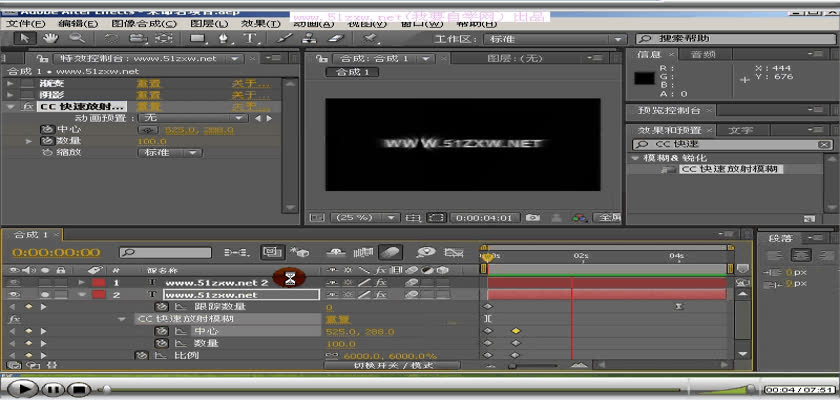Open the composition mini-flowchart in timeline

236,252
